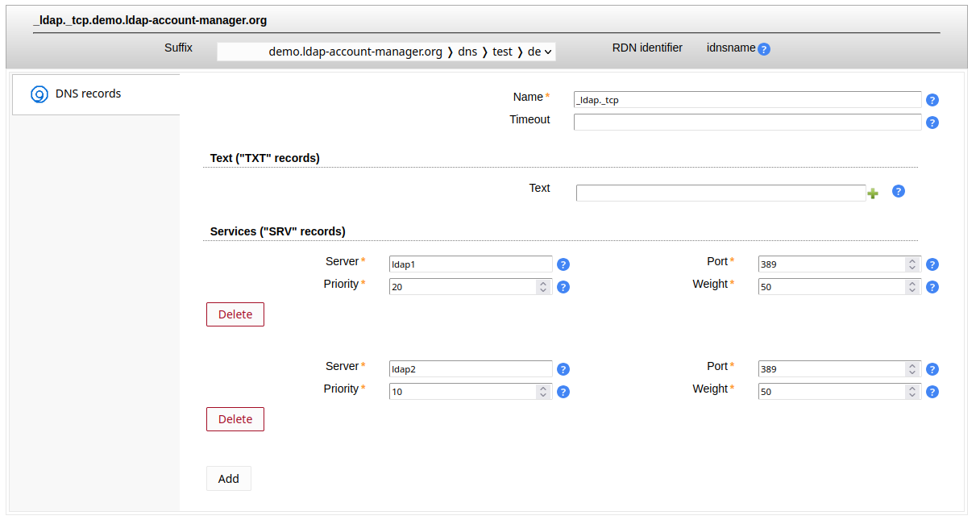Click green plus to add Text record
The height and width of the screenshot is (524, 980).
[873, 193]
